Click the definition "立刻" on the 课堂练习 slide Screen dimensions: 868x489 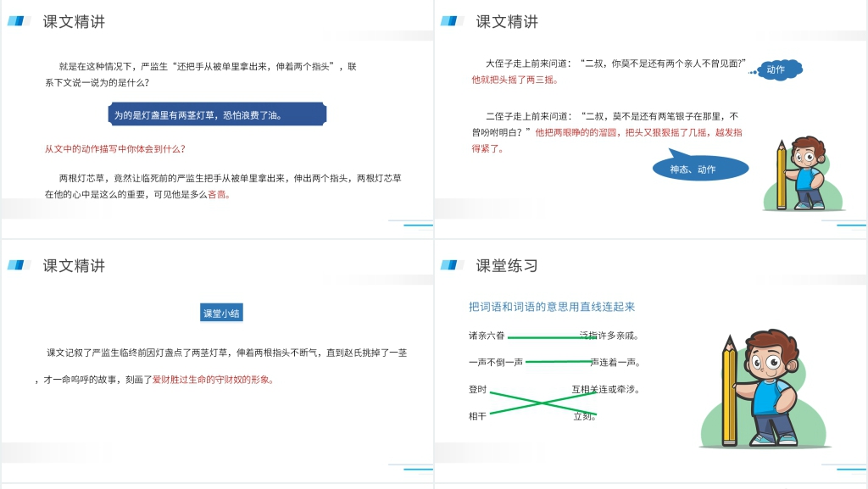pos(586,416)
